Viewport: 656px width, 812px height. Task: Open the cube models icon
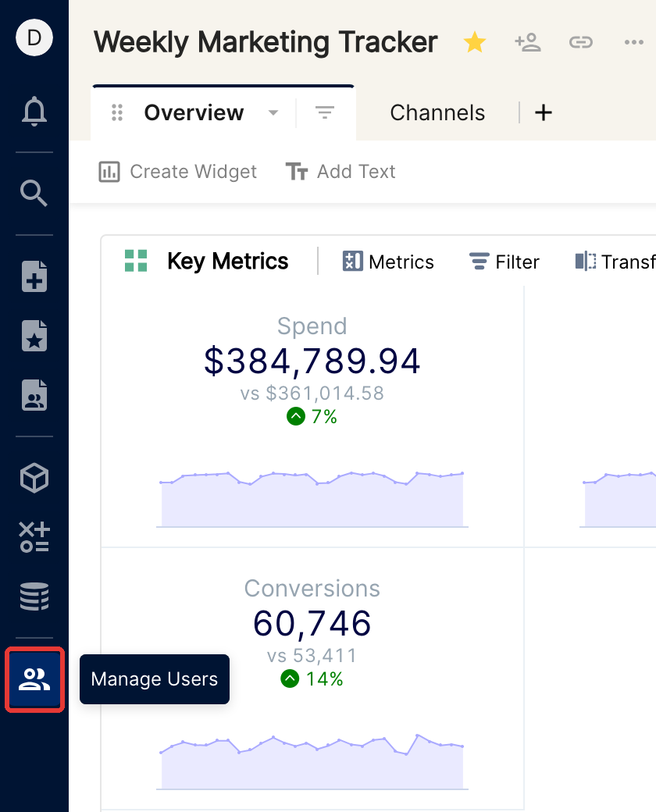click(x=34, y=478)
